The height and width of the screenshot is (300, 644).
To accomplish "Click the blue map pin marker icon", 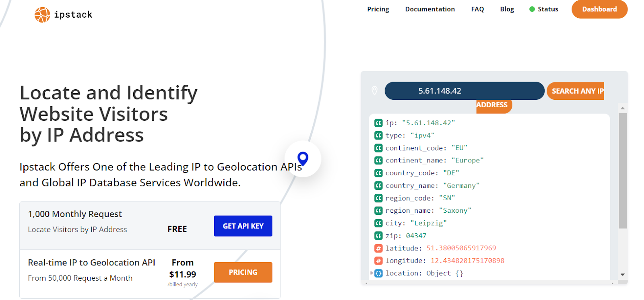I will pyautogui.click(x=303, y=159).
